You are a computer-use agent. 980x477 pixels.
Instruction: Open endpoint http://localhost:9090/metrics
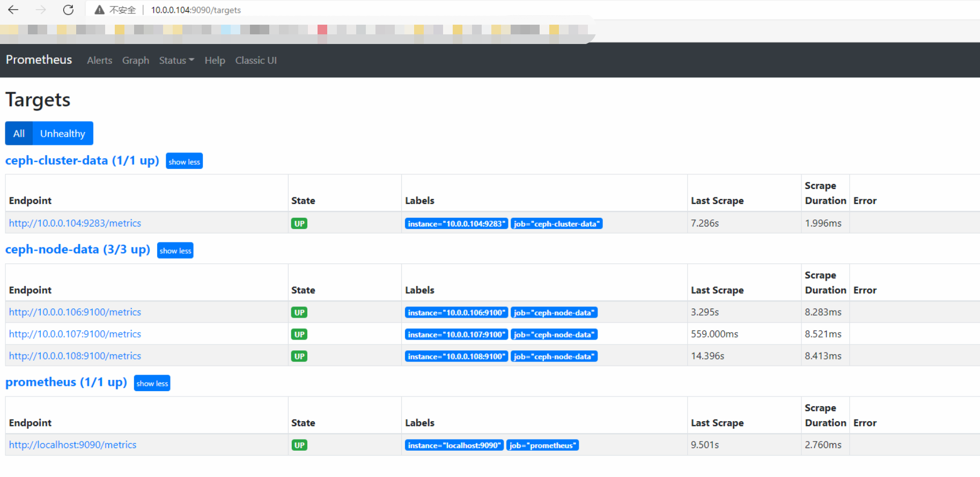(72, 444)
